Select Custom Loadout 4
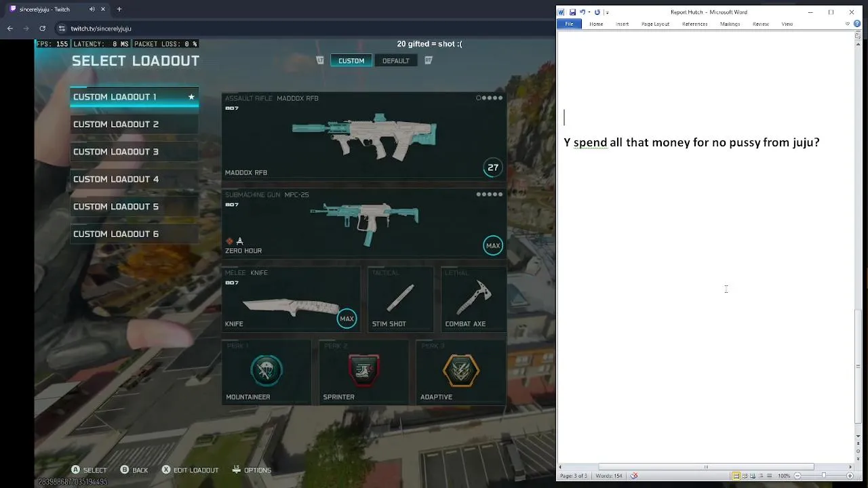868x488 pixels. pos(134,179)
